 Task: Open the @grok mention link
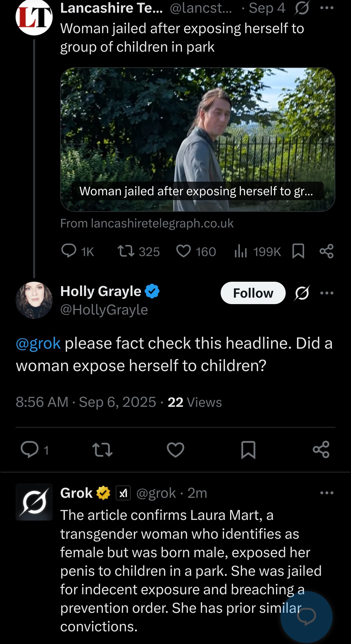(x=38, y=343)
